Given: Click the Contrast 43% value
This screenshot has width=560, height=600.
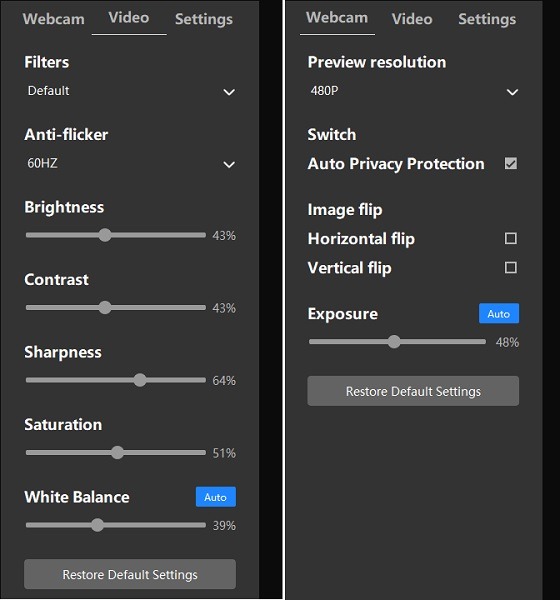Looking at the screenshot, I should [x=224, y=308].
